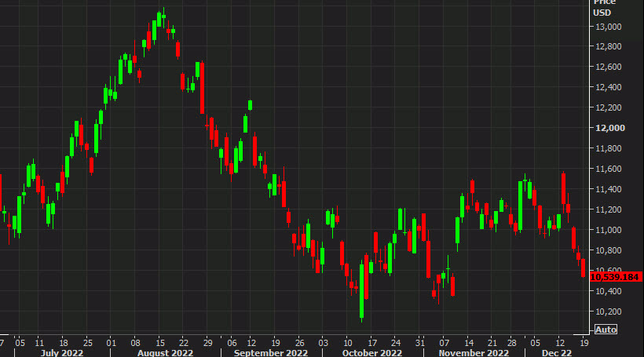Image resolution: width=644 pixels, height=357 pixels.
Task: Click the date tick 19 in December
Action: [x=584, y=343]
